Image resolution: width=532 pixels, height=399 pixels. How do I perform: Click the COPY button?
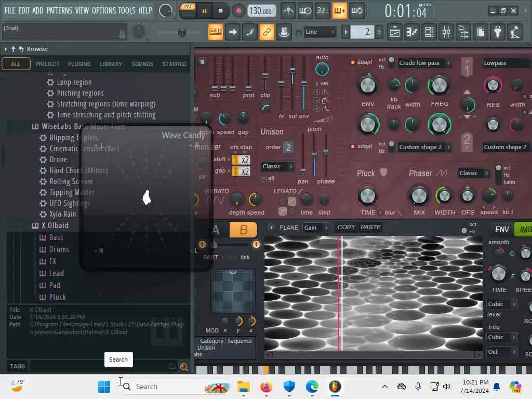point(346,228)
